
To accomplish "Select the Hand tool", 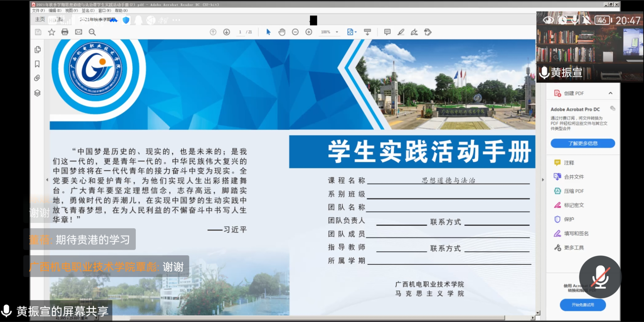I will point(282,32).
